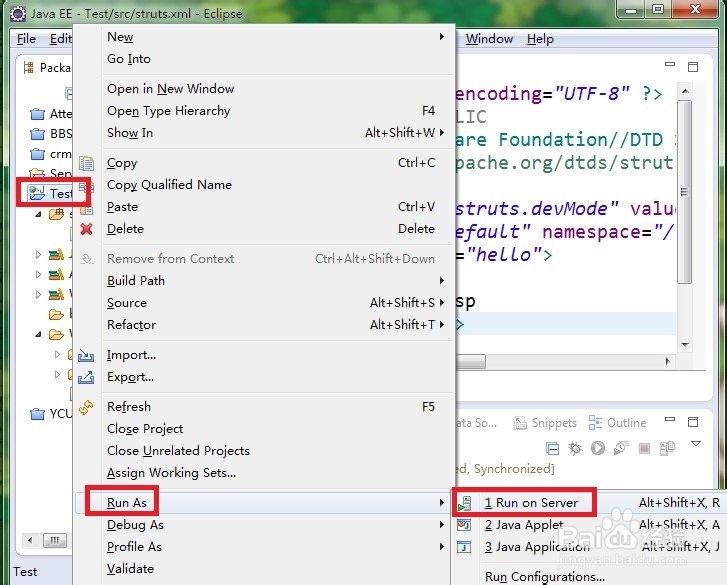Maximize the editor view

693,67
